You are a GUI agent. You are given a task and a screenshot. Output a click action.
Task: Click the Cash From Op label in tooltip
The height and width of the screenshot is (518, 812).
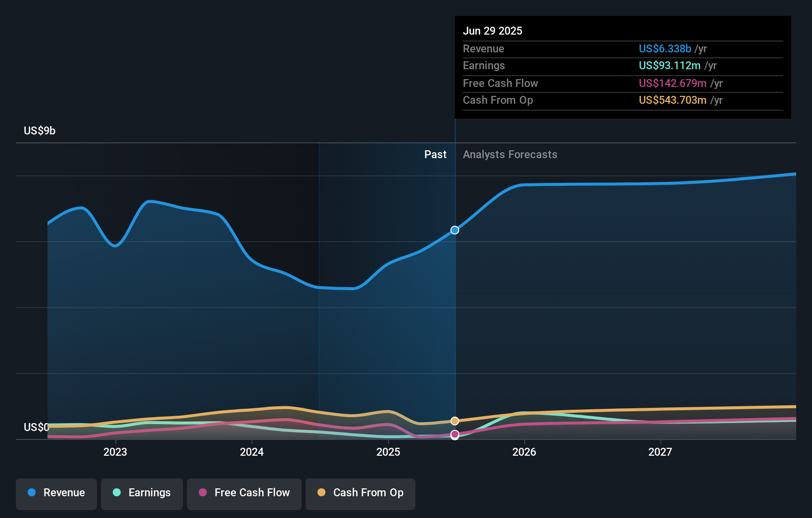pyautogui.click(x=498, y=100)
